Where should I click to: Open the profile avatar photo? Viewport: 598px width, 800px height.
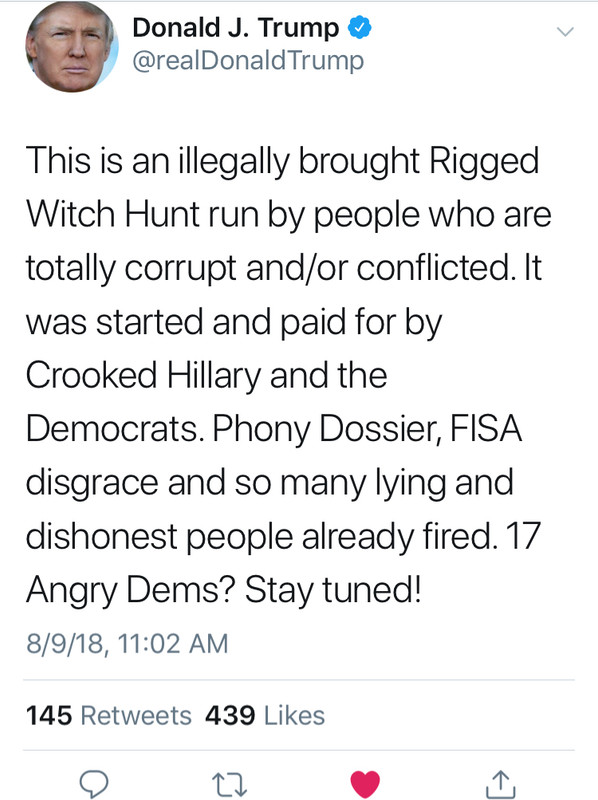click(x=72, y=46)
